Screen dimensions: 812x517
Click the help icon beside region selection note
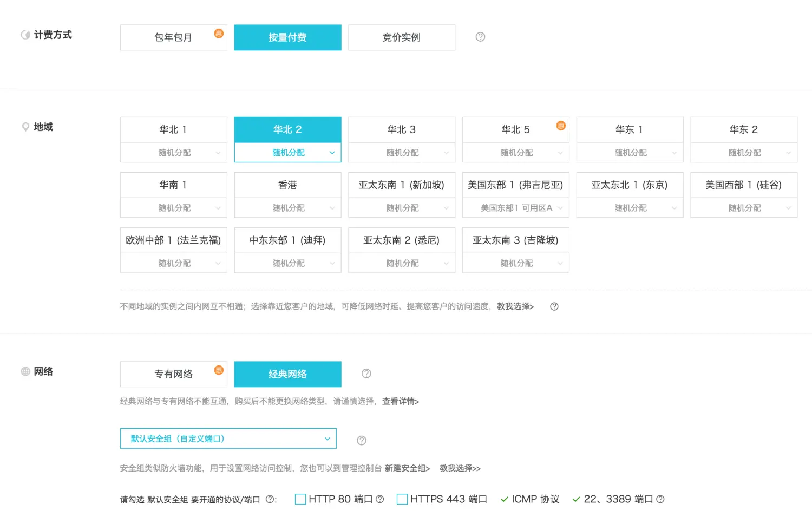pyautogui.click(x=553, y=306)
